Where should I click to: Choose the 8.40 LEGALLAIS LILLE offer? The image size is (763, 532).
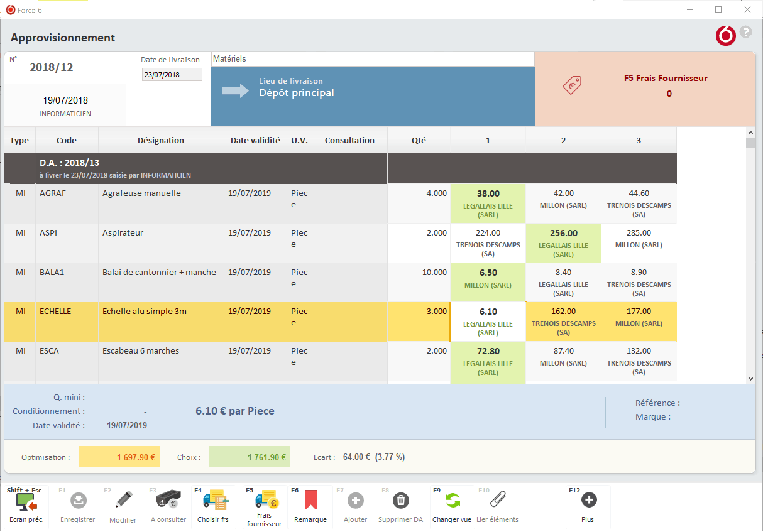tap(563, 282)
